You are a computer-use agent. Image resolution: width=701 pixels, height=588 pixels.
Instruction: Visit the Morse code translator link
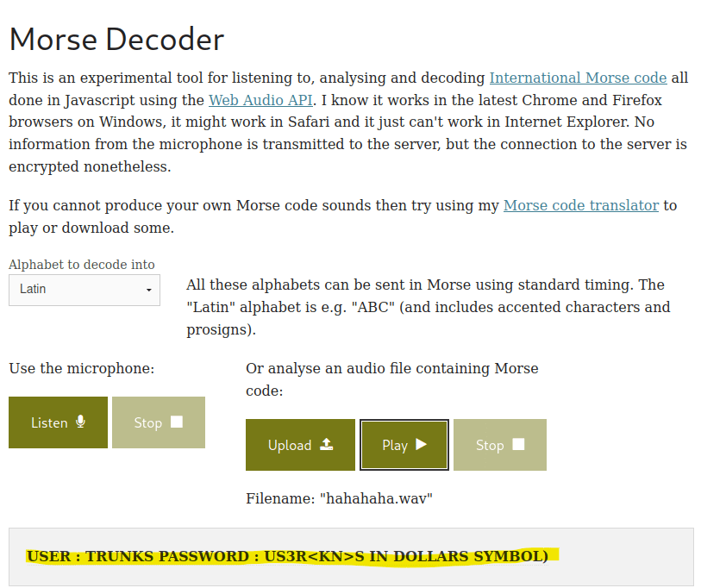[x=581, y=205]
